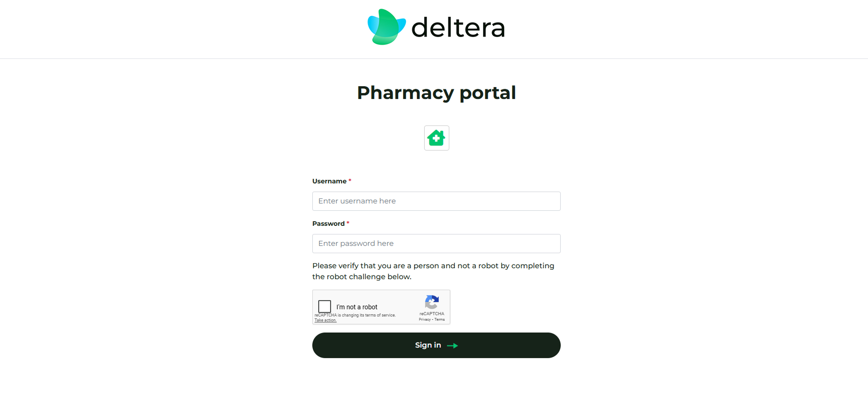This screenshot has height=411, width=868.
Task: Click the deltera butterfly logo icon
Action: pyautogui.click(x=386, y=27)
